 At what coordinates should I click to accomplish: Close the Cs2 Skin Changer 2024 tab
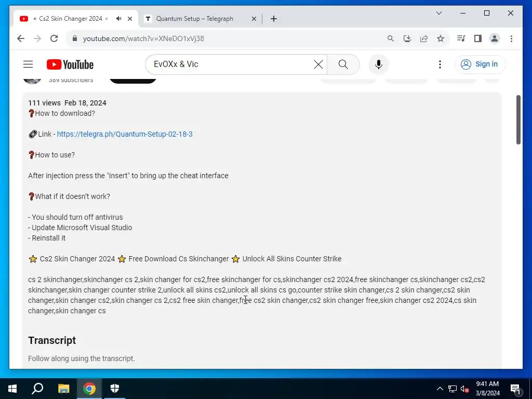click(129, 19)
